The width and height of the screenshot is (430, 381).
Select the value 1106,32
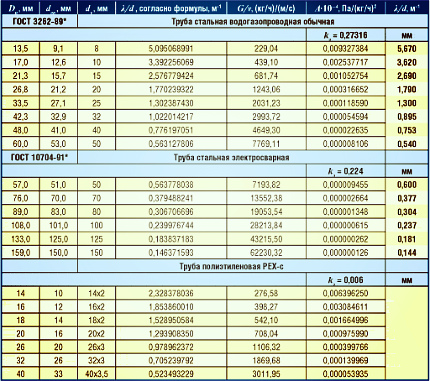coord(266,347)
